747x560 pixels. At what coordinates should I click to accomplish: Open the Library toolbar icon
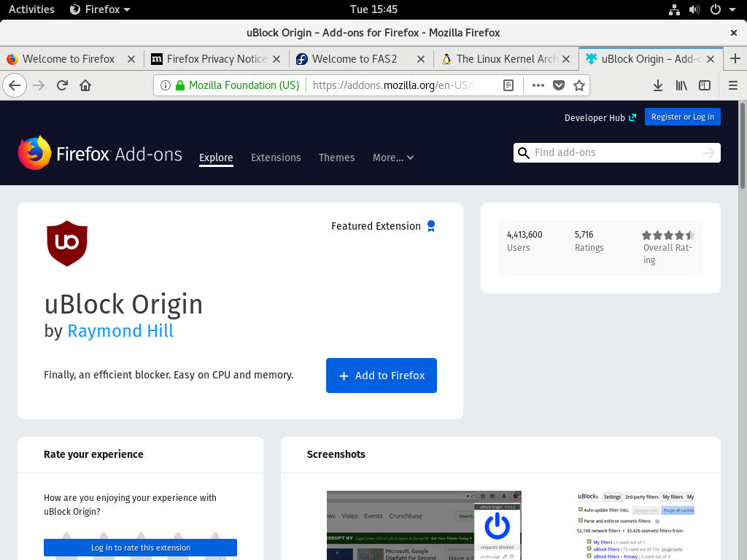(x=681, y=86)
